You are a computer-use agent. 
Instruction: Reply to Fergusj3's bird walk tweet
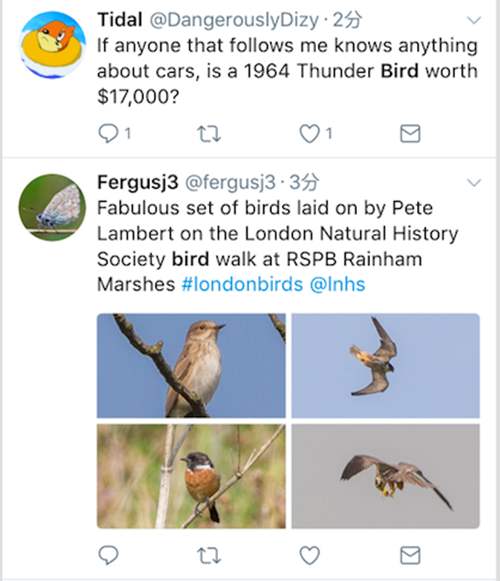(x=108, y=555)
